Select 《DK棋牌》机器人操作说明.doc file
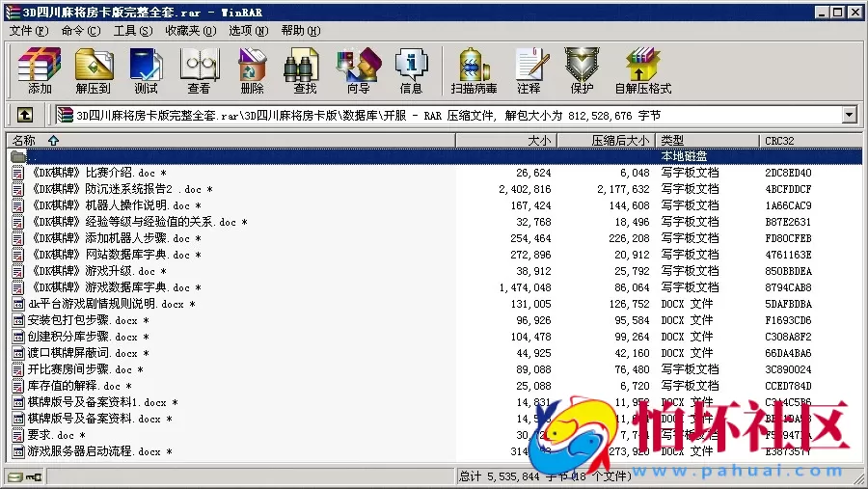Image resolution: width=868 pixels, height=489 pixels. pos(115,206)
